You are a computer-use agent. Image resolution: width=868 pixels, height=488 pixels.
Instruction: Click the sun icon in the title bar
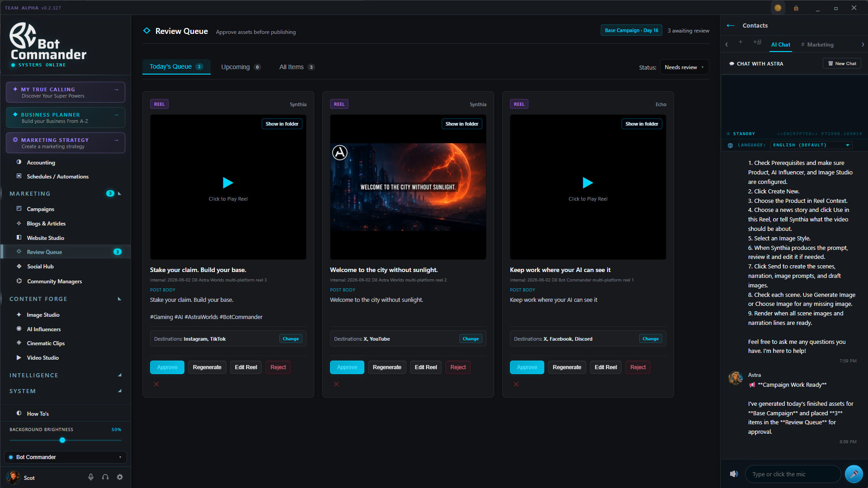778,8
